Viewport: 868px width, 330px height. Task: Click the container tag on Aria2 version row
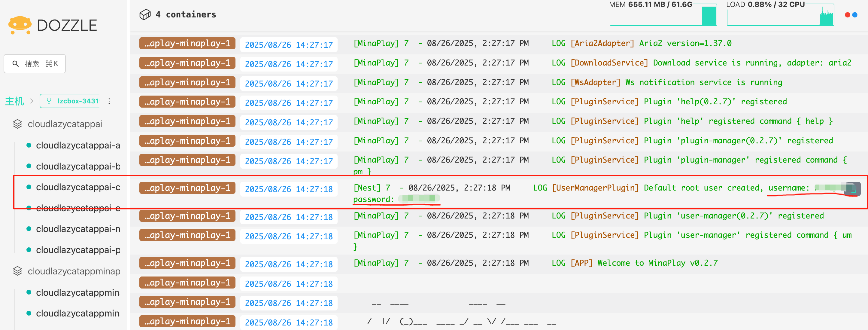pos(187,44)
